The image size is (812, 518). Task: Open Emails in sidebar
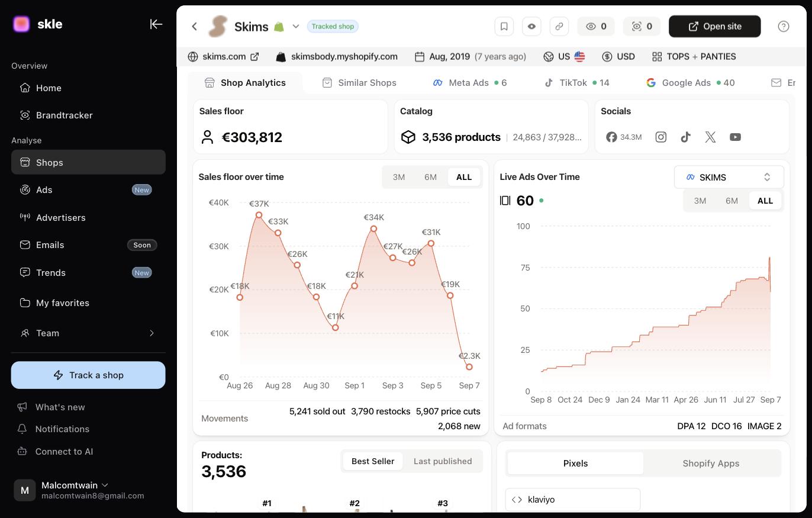(88, 245)
